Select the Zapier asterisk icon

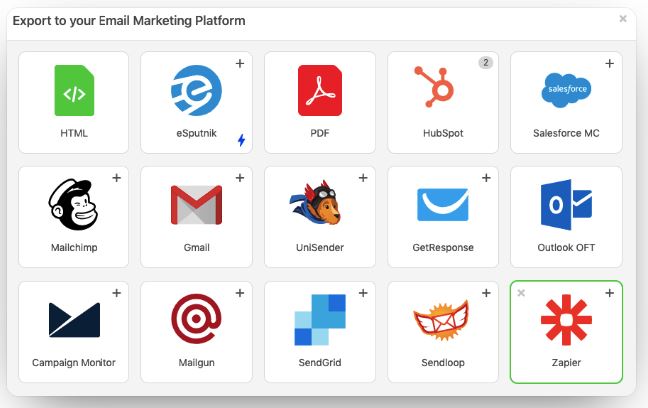pos(566,320)
